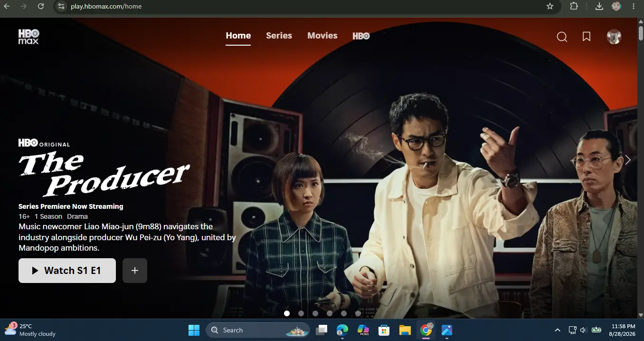
Task: Click browser back arrow
Action: pos(7,6)
